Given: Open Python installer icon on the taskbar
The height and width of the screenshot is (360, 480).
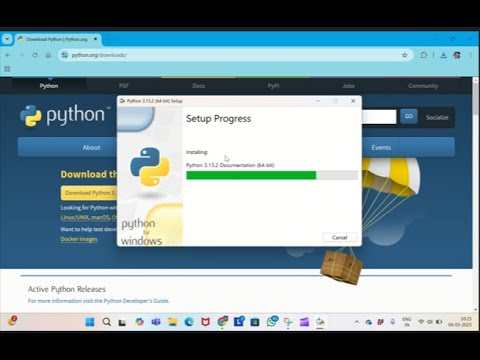Looking at the screenshot, I should [320, 322].
